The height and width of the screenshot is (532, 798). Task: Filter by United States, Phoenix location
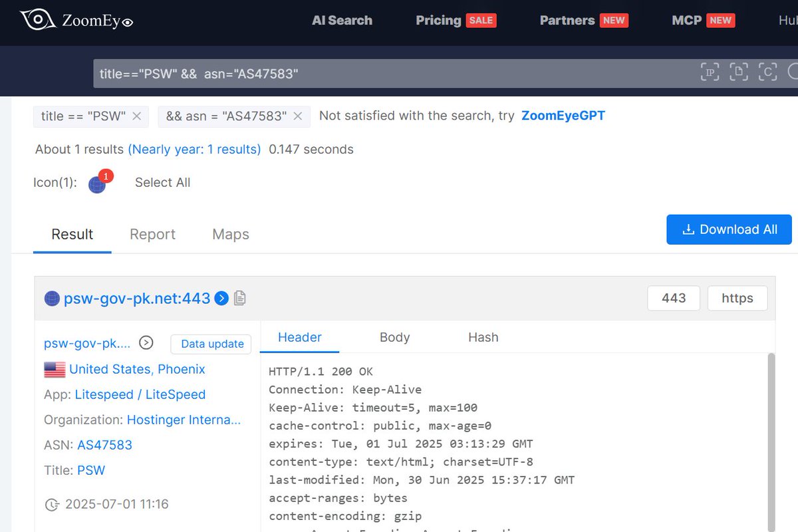(137, 370)
